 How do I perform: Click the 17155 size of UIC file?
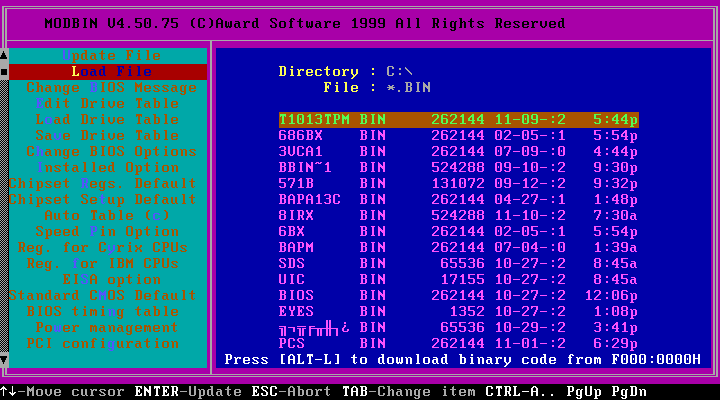point(462,280)
